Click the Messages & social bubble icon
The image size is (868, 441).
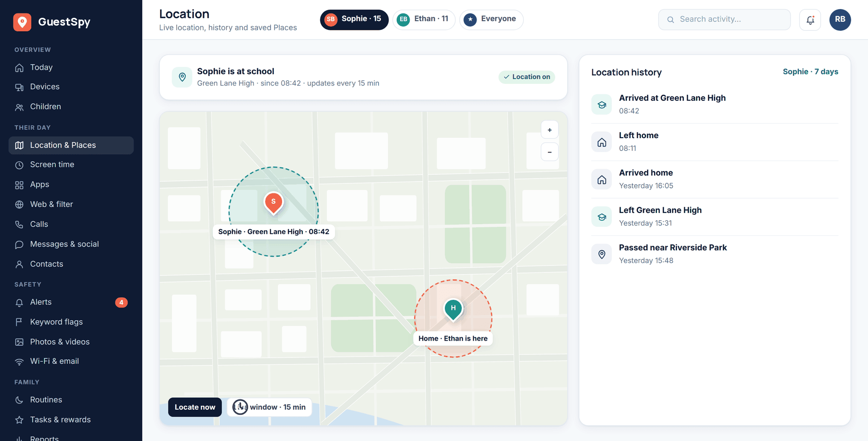tap(19, 245)
